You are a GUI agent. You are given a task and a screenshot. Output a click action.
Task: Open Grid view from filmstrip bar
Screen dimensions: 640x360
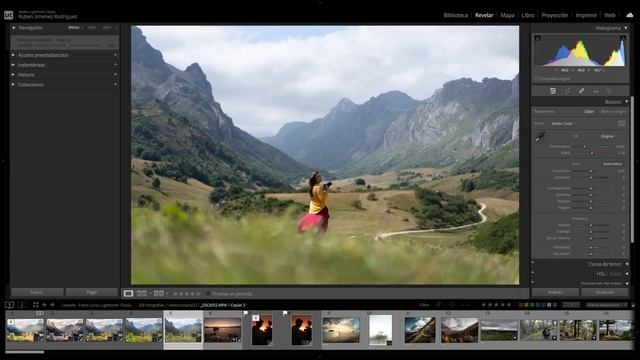point(36,304)
